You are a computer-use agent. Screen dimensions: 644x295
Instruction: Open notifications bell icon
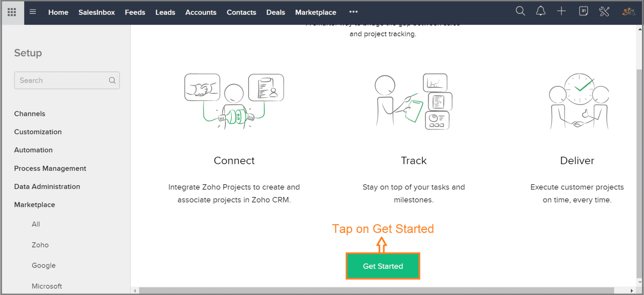pyautogui.click(x=541, y=11)
